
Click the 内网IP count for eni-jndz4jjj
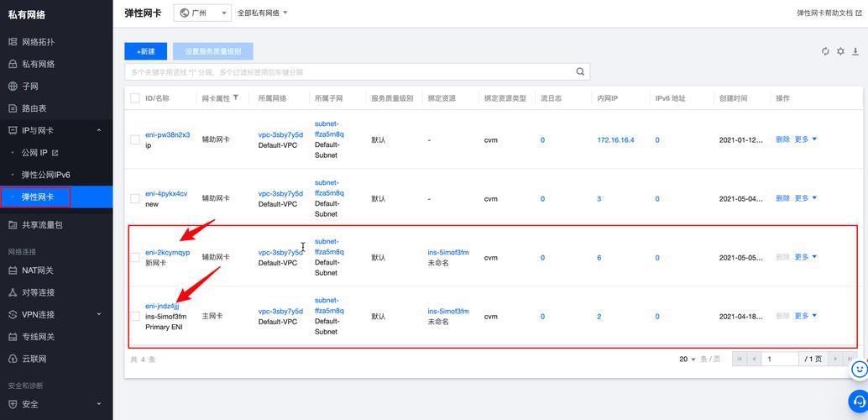pos(599,317)
